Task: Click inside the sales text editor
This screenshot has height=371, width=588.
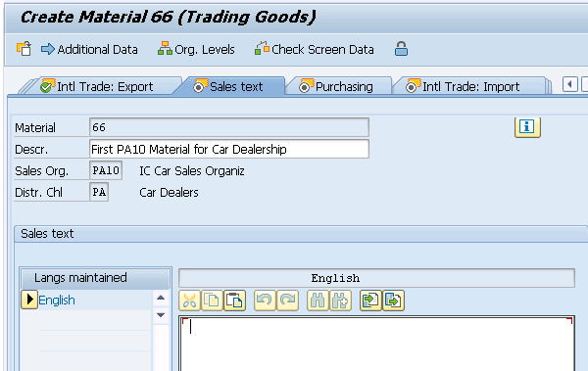Action: click(377, 344)
